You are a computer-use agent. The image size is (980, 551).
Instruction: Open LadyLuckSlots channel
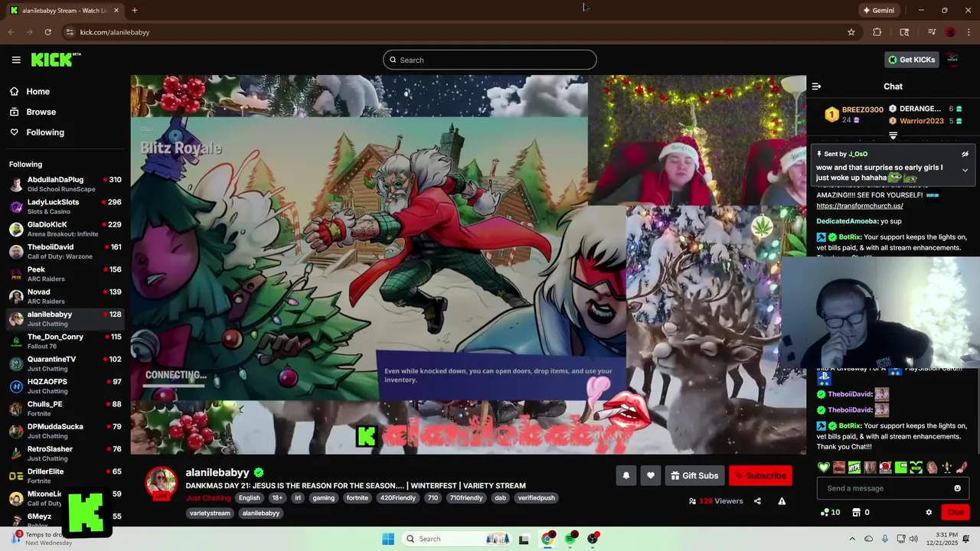point(66,207)
